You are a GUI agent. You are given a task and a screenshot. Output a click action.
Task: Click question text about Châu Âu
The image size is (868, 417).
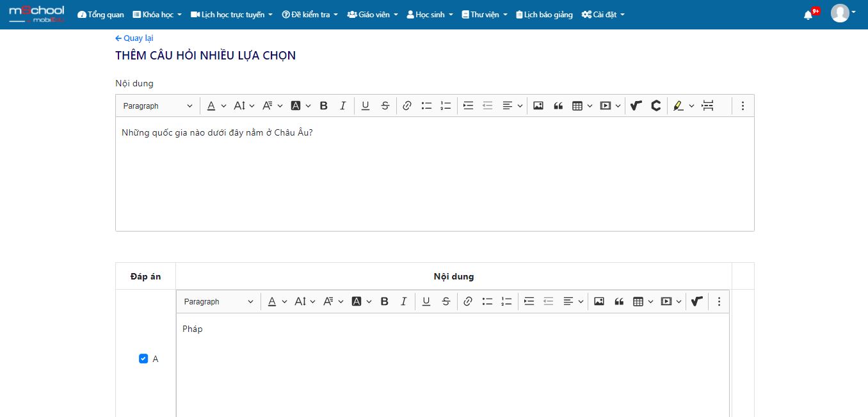[x=217, y=133]
